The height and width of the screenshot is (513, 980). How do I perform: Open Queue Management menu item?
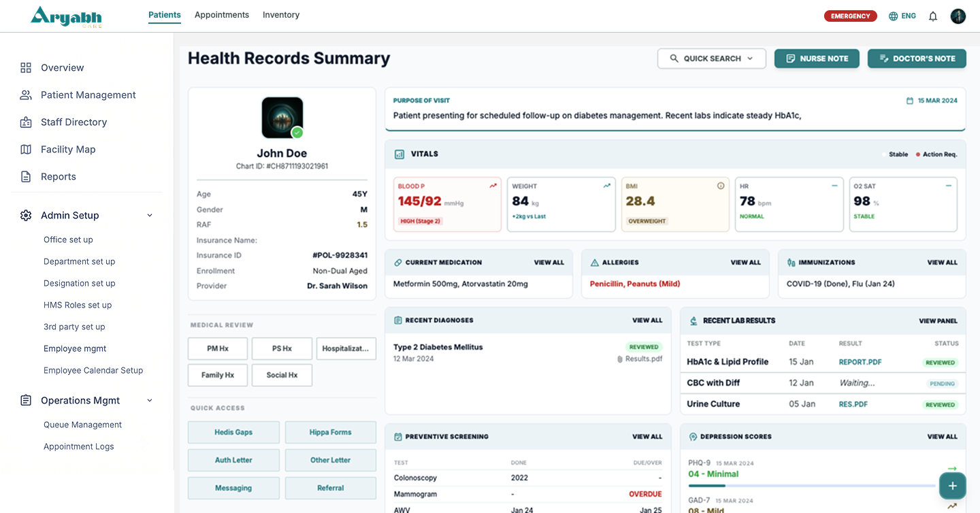point(83,425)
